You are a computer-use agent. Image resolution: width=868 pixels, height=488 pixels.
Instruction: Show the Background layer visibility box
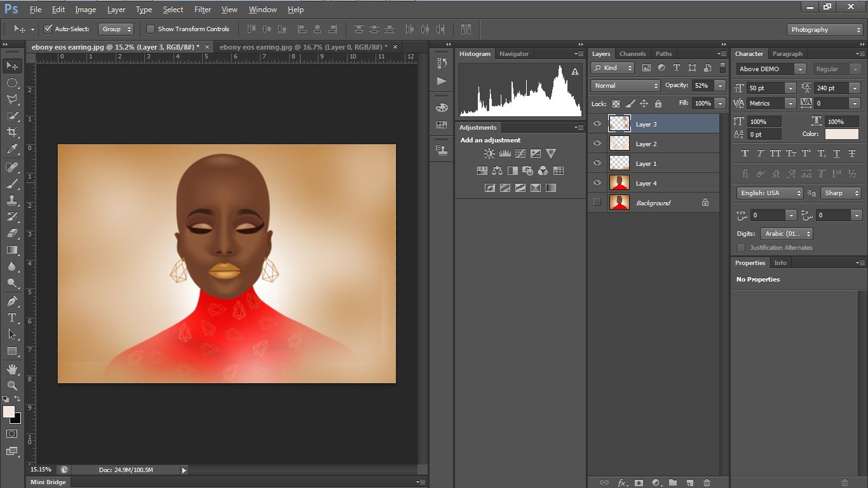[597, 203]
